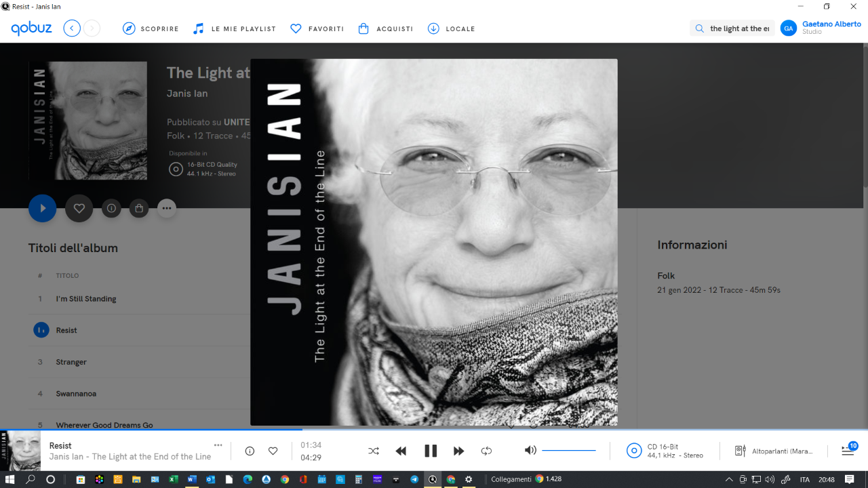Mute the volume speaker icon
868x488 pixels.
pyautogui.click(x=530, y=450)
